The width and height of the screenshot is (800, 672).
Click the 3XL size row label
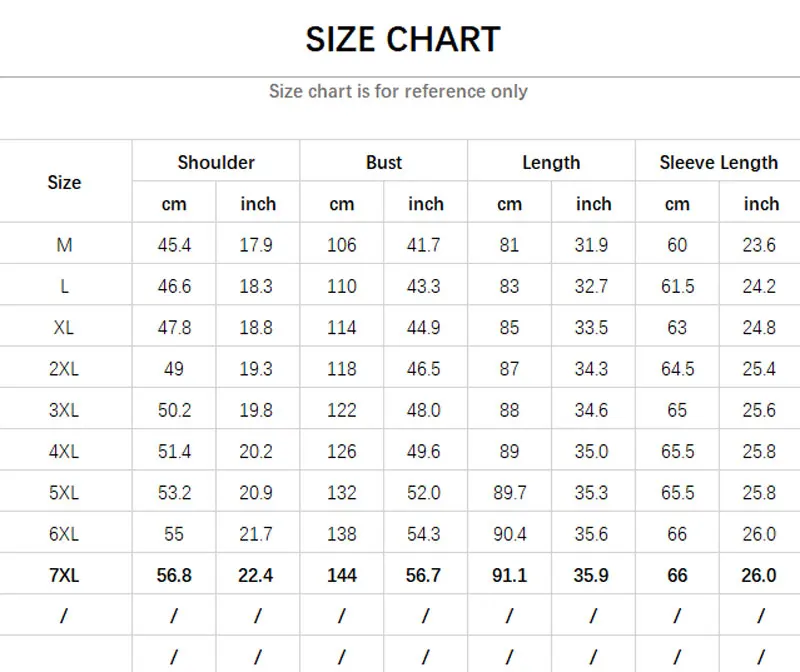[64, 410]
